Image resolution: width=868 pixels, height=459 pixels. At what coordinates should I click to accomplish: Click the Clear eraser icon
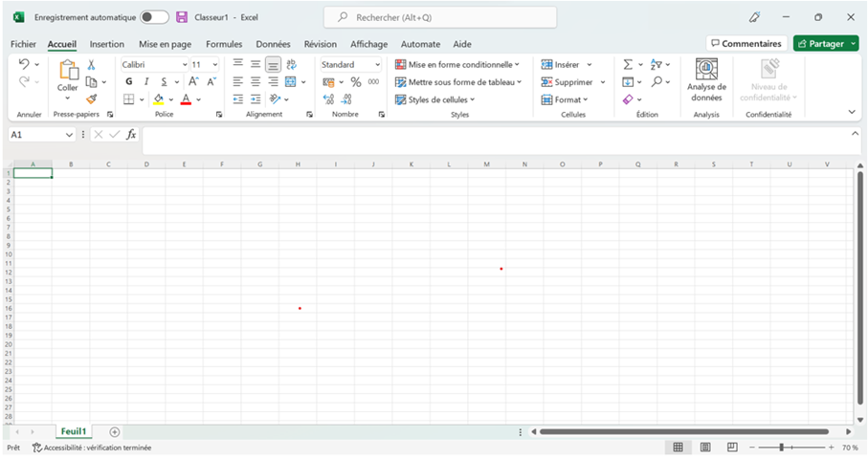628,99
